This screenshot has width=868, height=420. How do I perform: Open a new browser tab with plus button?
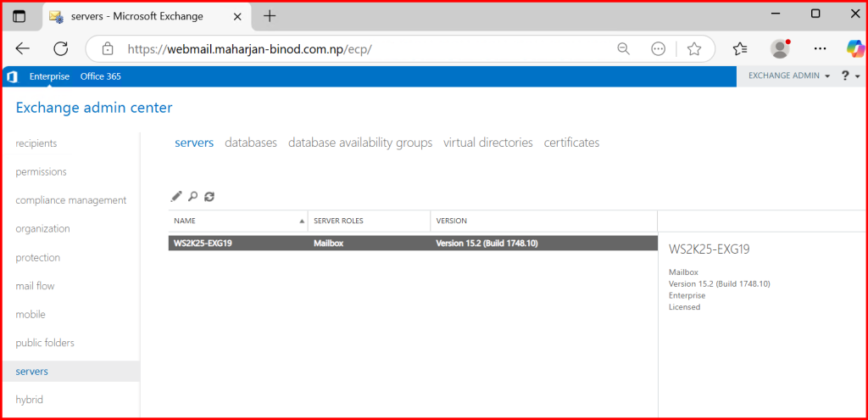270,16
